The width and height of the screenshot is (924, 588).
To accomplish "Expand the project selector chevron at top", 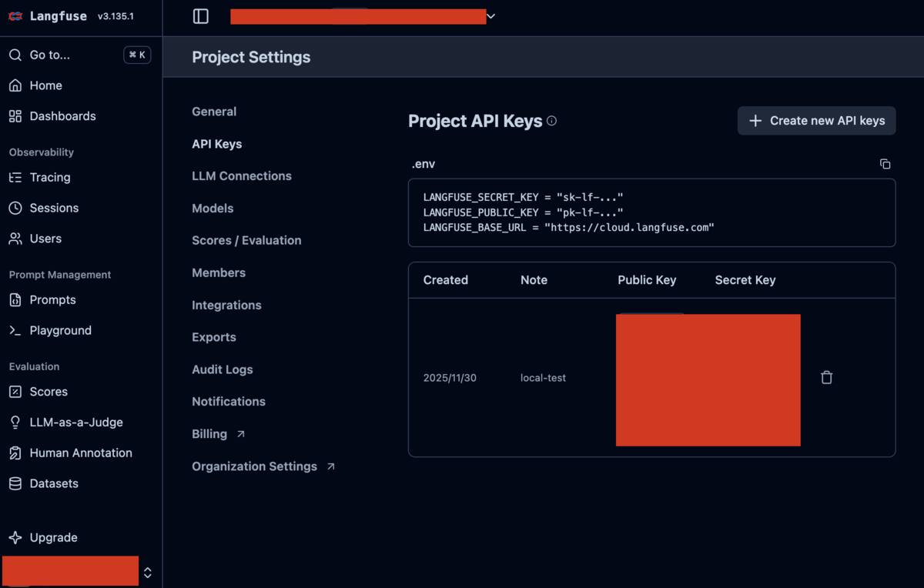I will click(x=490, y=16).
